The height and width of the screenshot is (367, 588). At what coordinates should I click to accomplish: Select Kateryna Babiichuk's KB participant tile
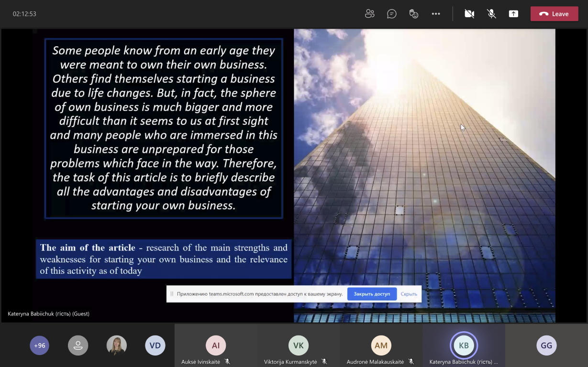pos(464,345)
